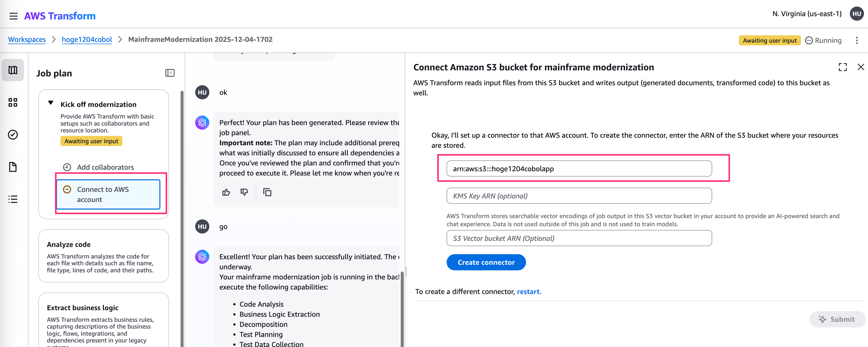Viewport: 868px width, 347px height.
Task: Click the KMS Key ARN input field
Action: point(579,196)
